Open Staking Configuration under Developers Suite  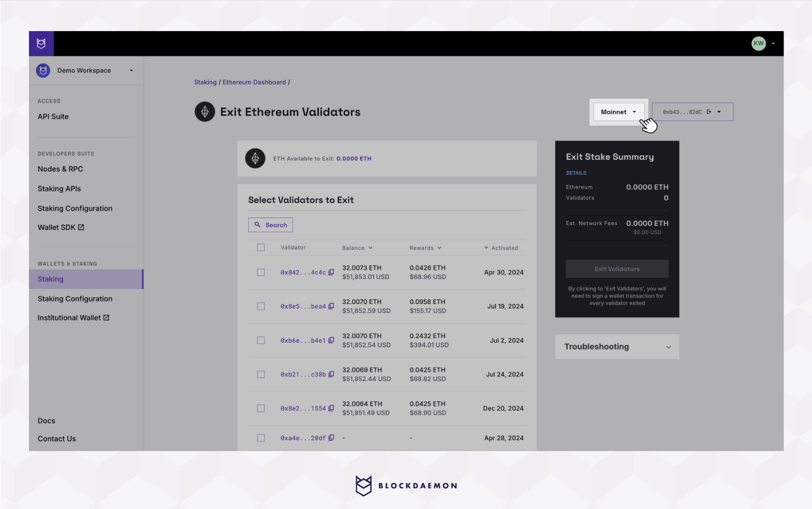[75, 208]
